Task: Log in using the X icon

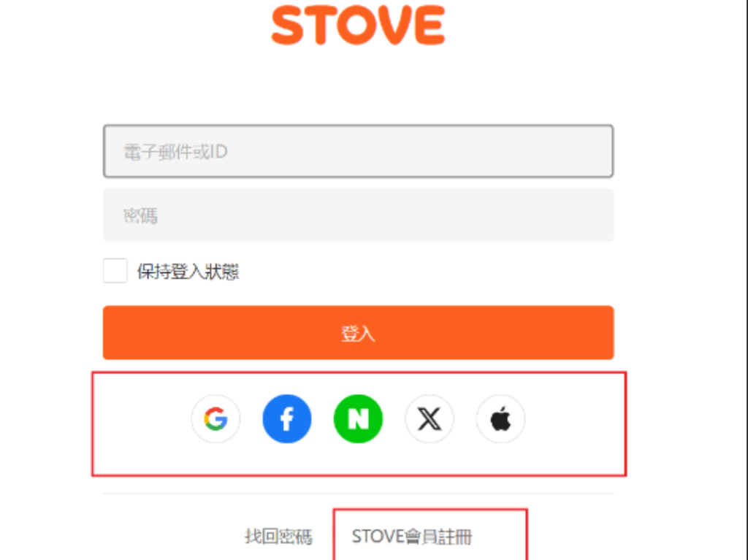Action: 430,419
